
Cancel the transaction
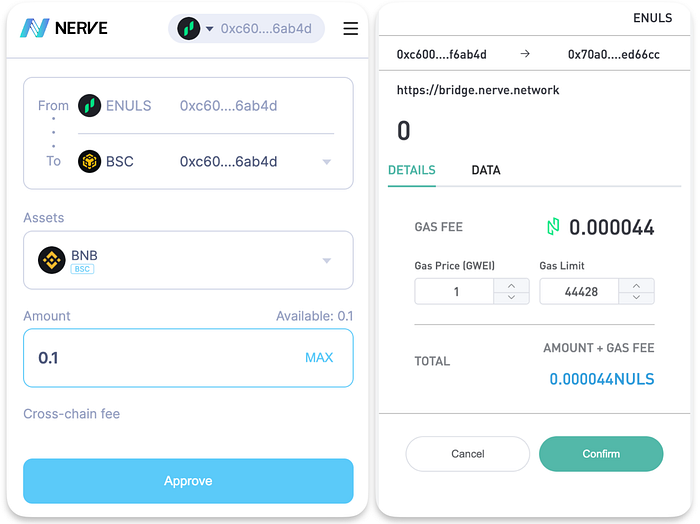467,453
